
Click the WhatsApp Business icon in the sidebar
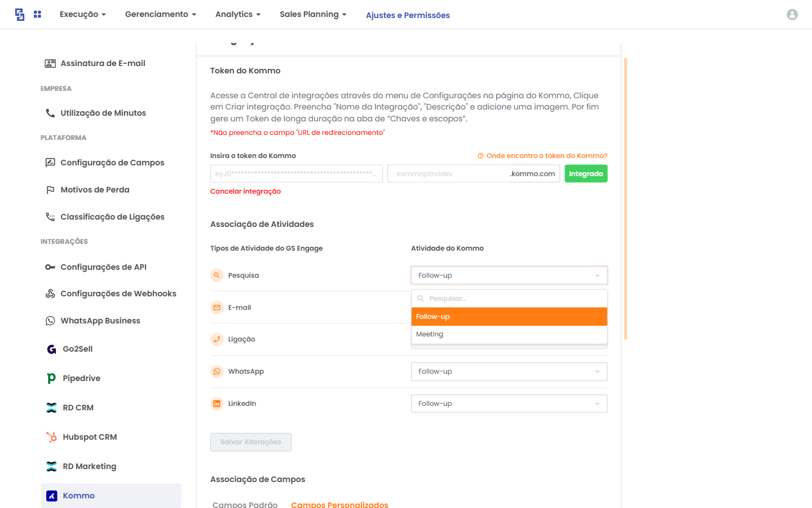pos(50,321)
